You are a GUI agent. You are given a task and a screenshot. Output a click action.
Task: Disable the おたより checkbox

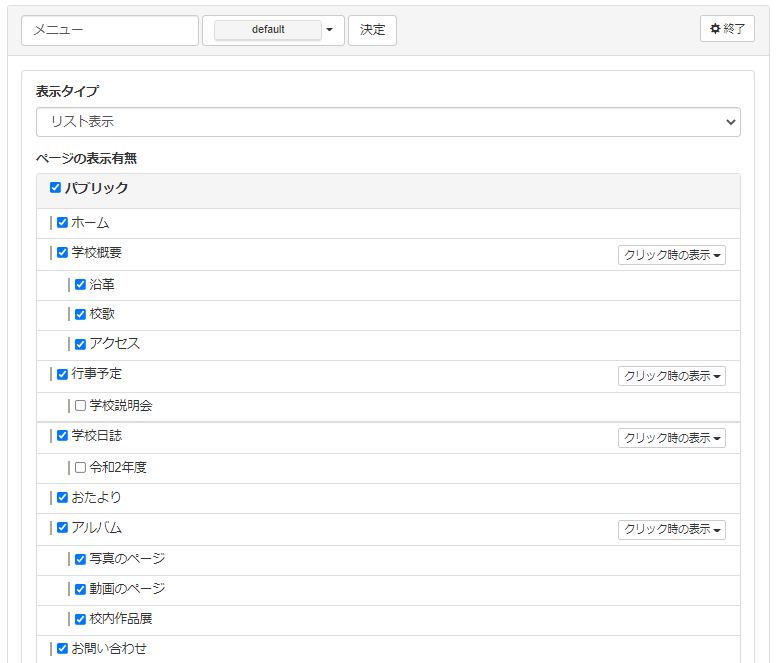62,497
